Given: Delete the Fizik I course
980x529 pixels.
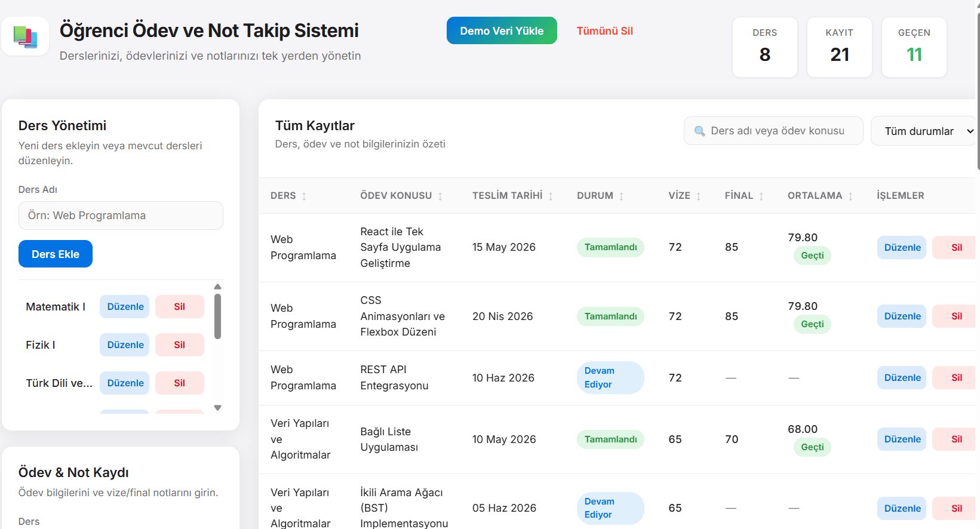Looking at the screenshot, I should click(180, 345).
